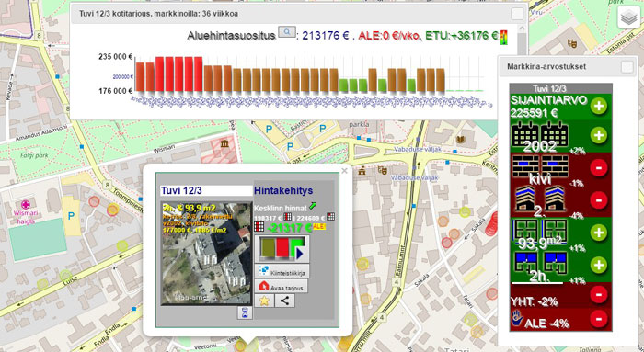Screen dimensions: 644x352
Task: Click the library book icon on the map
Action: [x=460, y=140]
